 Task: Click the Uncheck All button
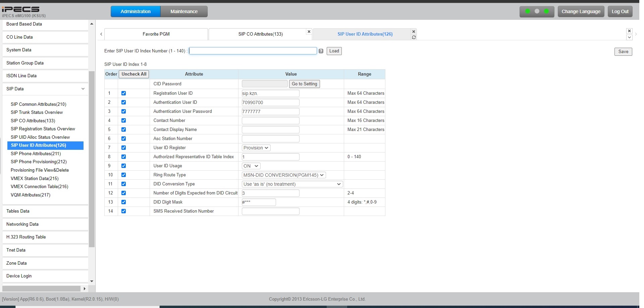[x=134, y=74]
